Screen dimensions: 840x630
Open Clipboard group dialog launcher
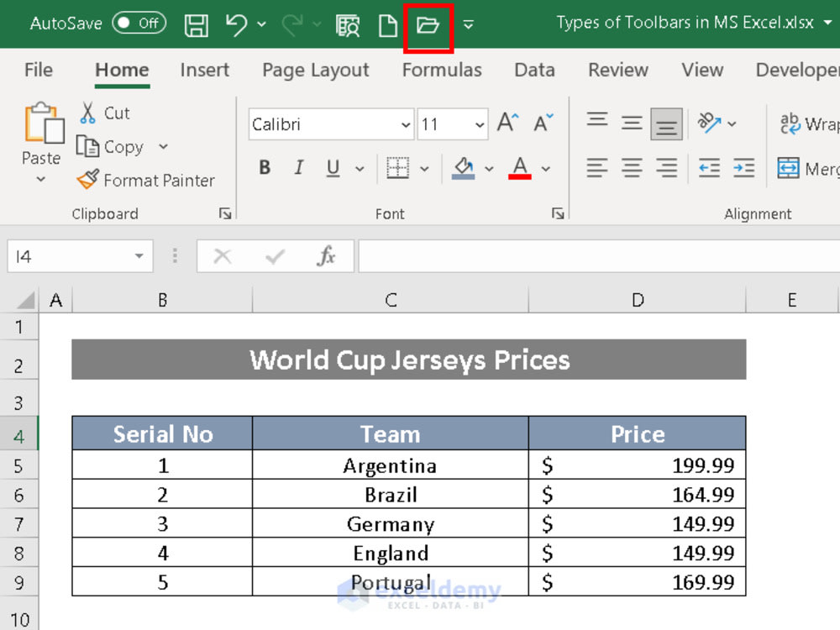(225, 213)
